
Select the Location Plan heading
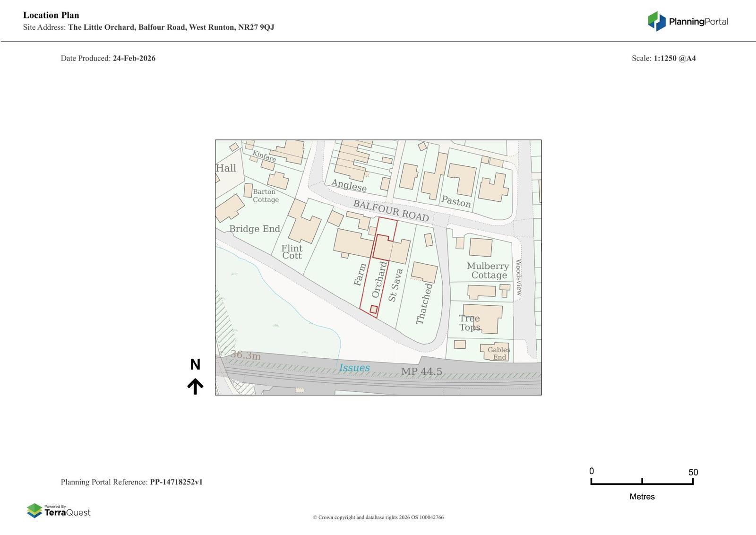(51, 15)
